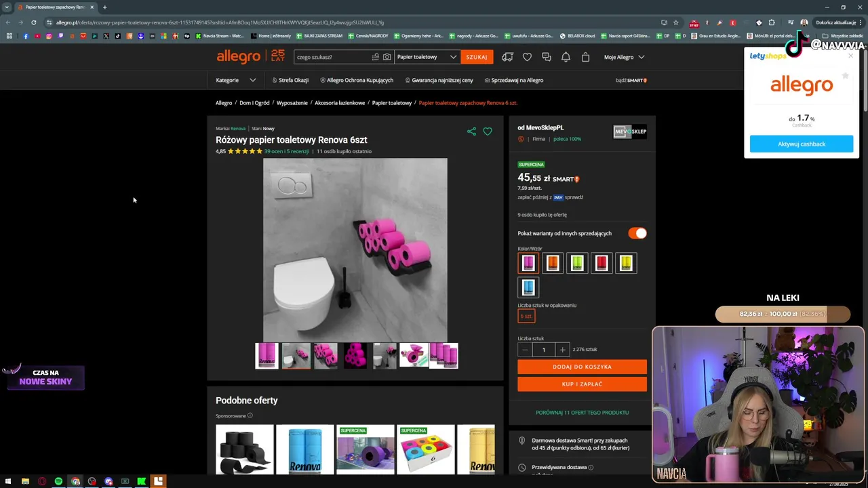Open deliveries via the truck icon
Viewport: 868px width, 488px height.
pyautogui.click(x=507, y=57)
